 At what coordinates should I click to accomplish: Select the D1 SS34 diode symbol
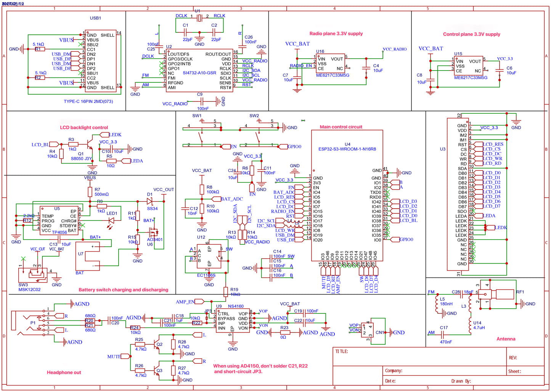click(x=150, y=201)
